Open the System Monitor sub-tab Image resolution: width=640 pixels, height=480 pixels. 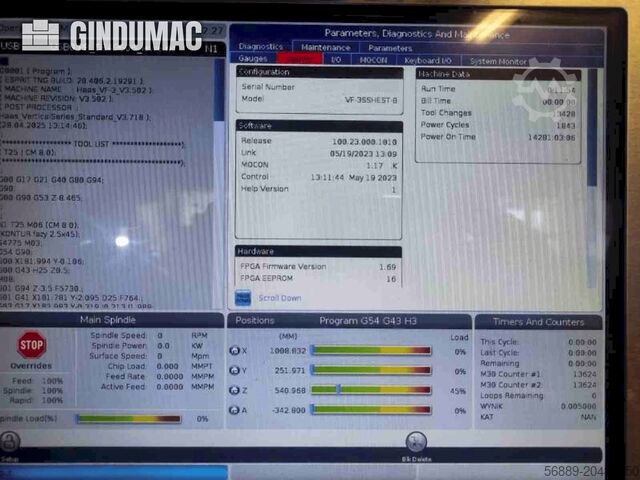click(x=498, y=60)
